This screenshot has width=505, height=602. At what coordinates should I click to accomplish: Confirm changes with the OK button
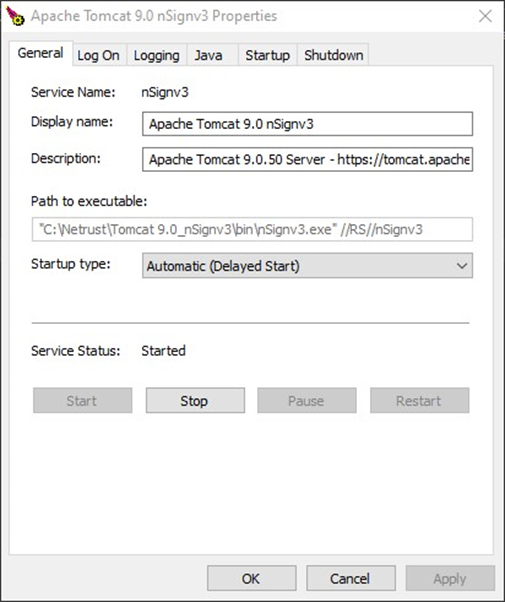pos(252,578)
